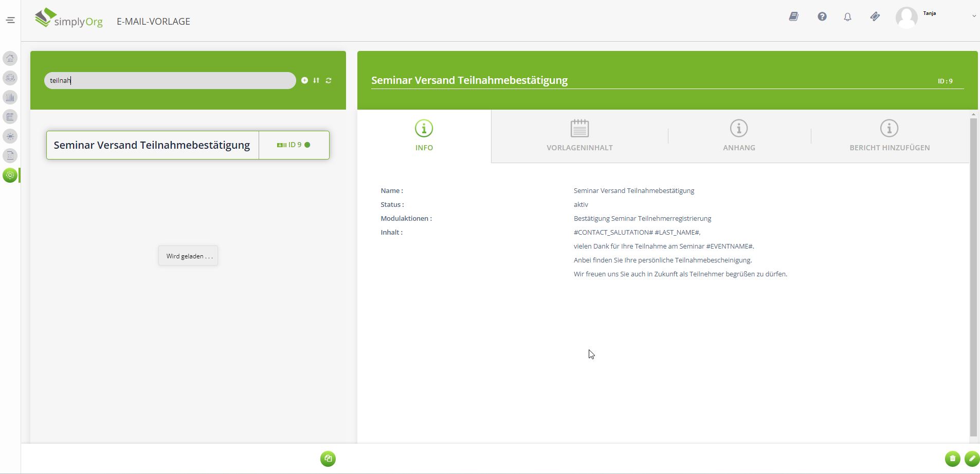Click the question mark help icon
Image resolution: width=980 pixels, height=474 pixels.
pos(822,17)
